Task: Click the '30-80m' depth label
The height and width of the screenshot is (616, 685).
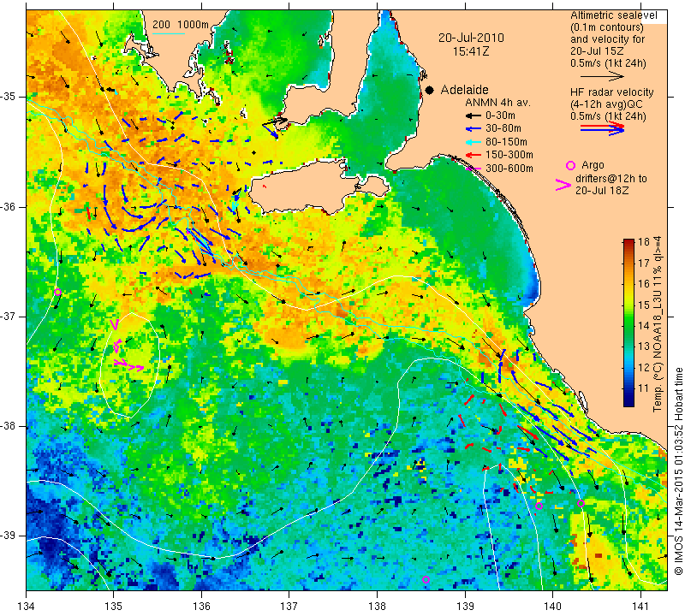Action: (x=503, y=129)
